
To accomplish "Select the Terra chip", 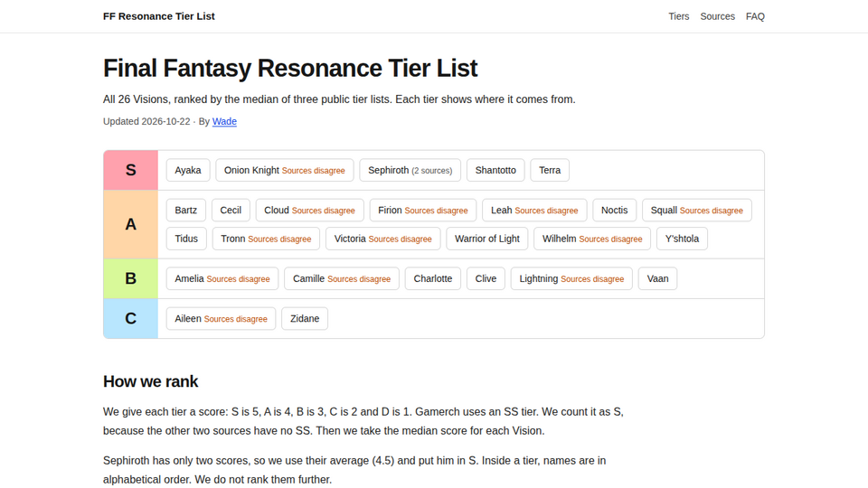I will pyautogui.click(x=550, y=170).
